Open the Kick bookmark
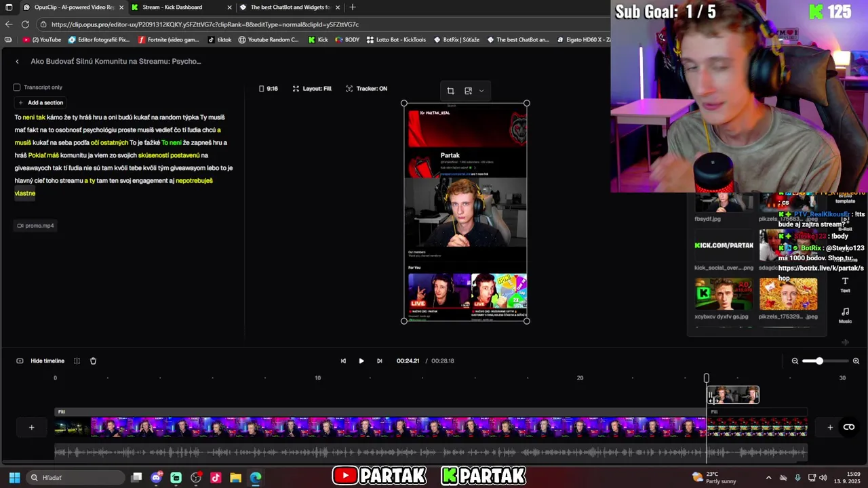Image resolution: width=868 pixels, height=488 pixels. [x=318, y=40]
